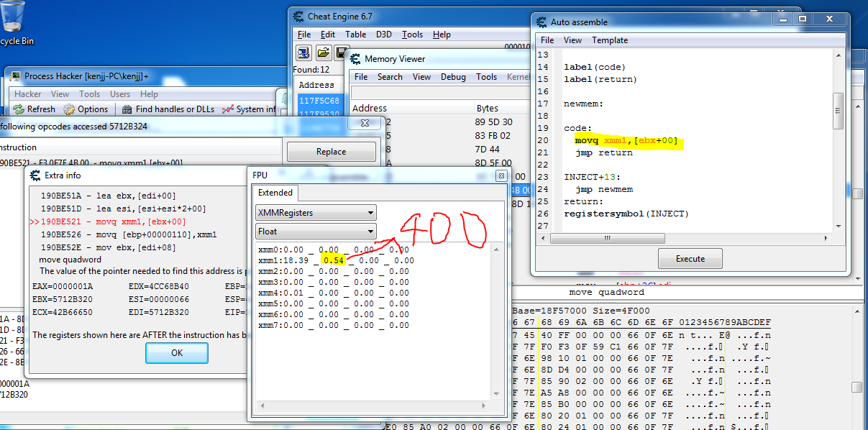
Task: Open the XMMRegisters dropdown
Action: [316, 213]
